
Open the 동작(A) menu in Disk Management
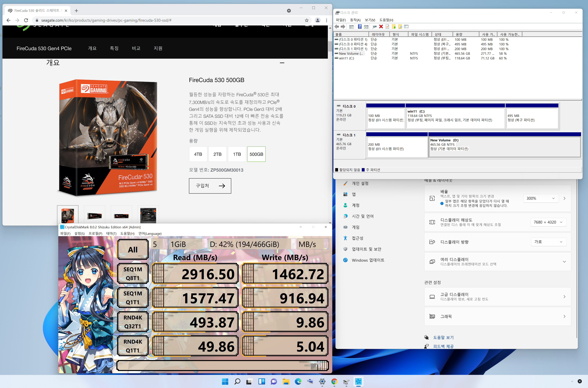coord(355,20)
